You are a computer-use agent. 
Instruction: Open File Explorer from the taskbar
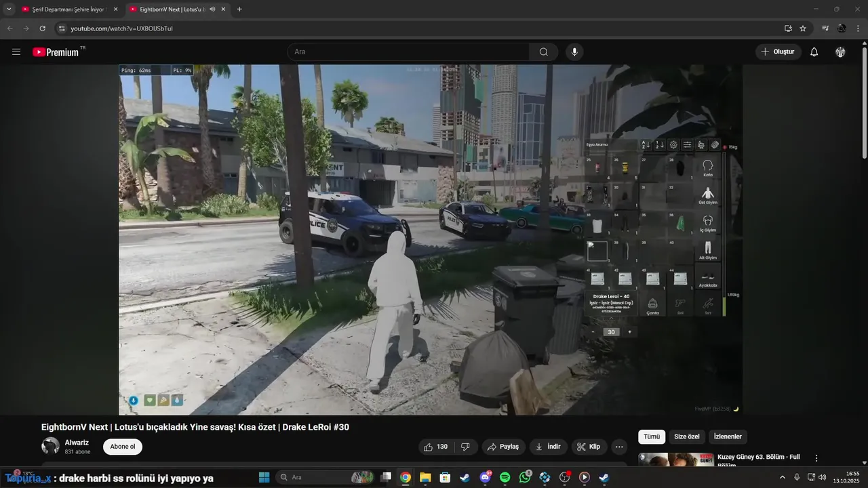(x=425, y=477)
